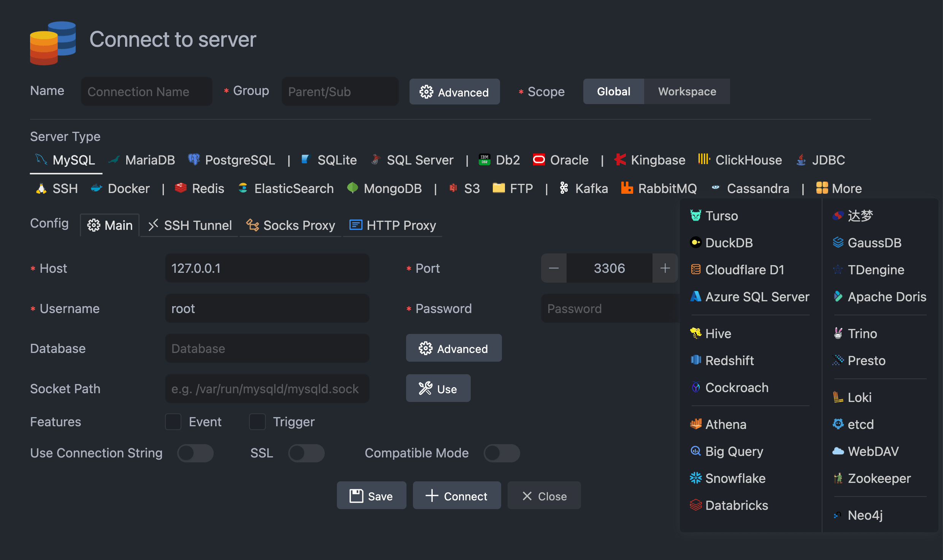943x560 pixels.
Task: Switch to the Redis server type
Action: (199, 188)
